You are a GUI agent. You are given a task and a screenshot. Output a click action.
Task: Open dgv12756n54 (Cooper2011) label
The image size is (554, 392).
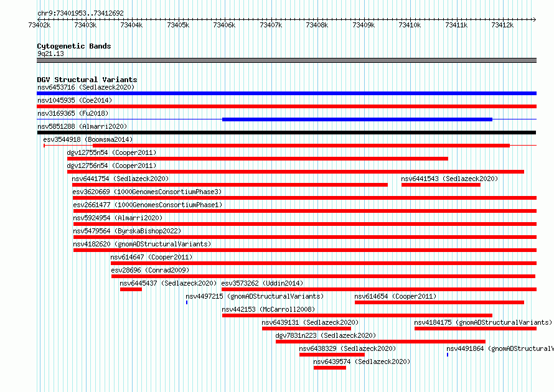[111, 166]
